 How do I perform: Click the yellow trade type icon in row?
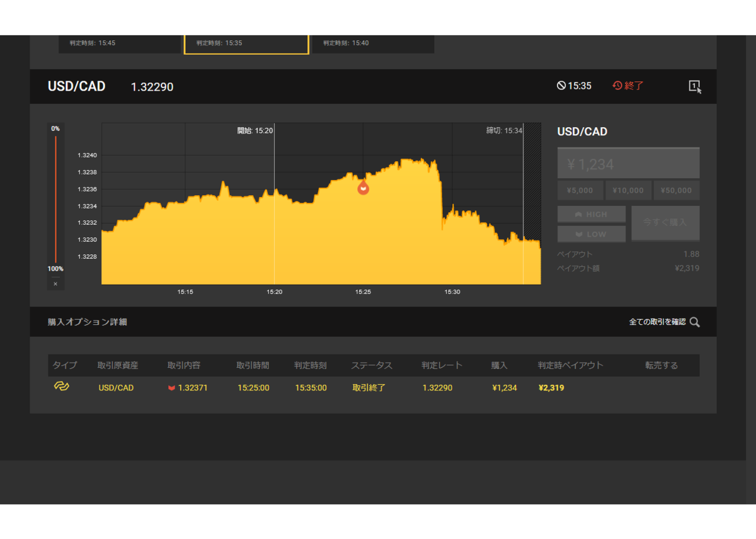(61, 386)
